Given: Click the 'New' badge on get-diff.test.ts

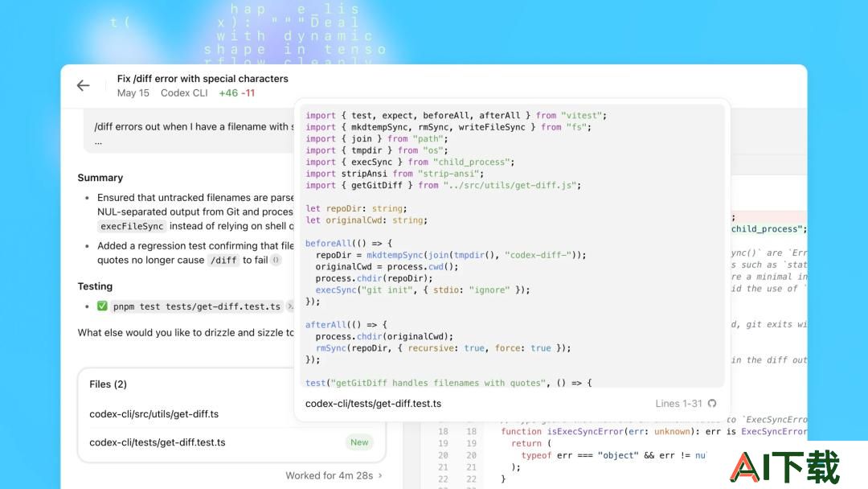Looking at the screenshot, I should click(359, 442).
